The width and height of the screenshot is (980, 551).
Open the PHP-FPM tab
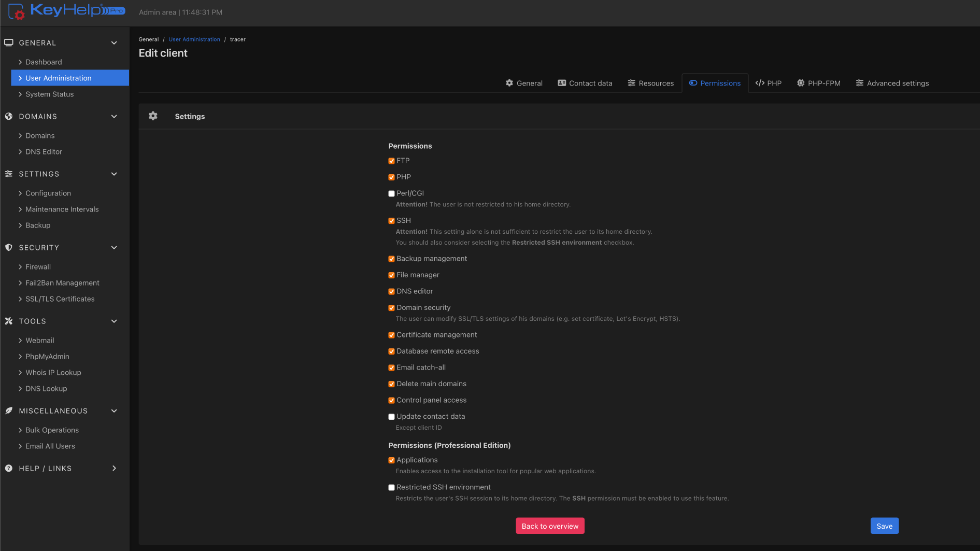click(818, 83)
